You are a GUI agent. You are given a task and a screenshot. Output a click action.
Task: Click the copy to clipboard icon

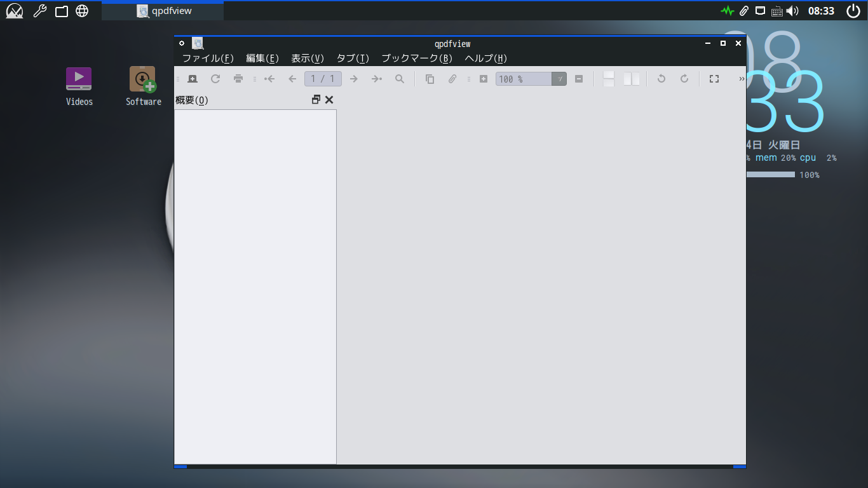tap(430, 79)
